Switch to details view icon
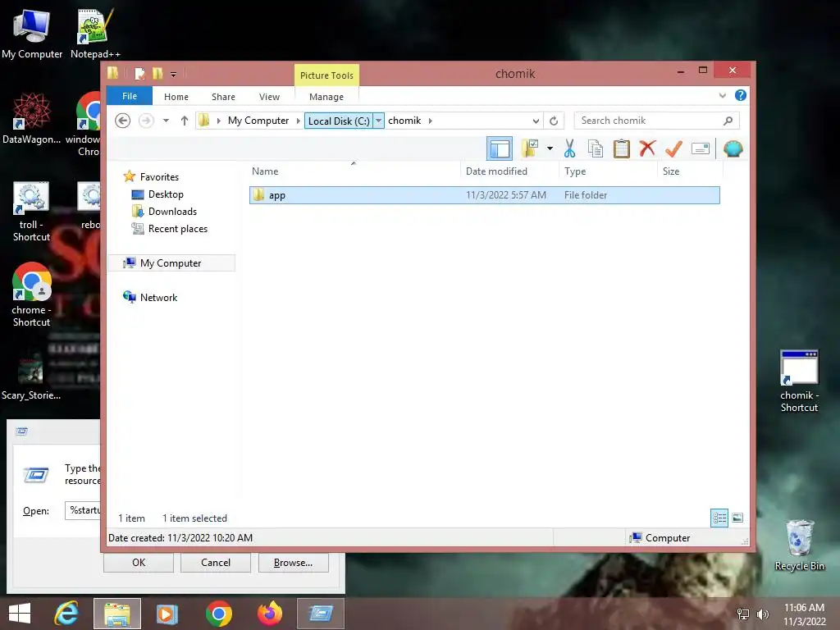 point(719,518)
